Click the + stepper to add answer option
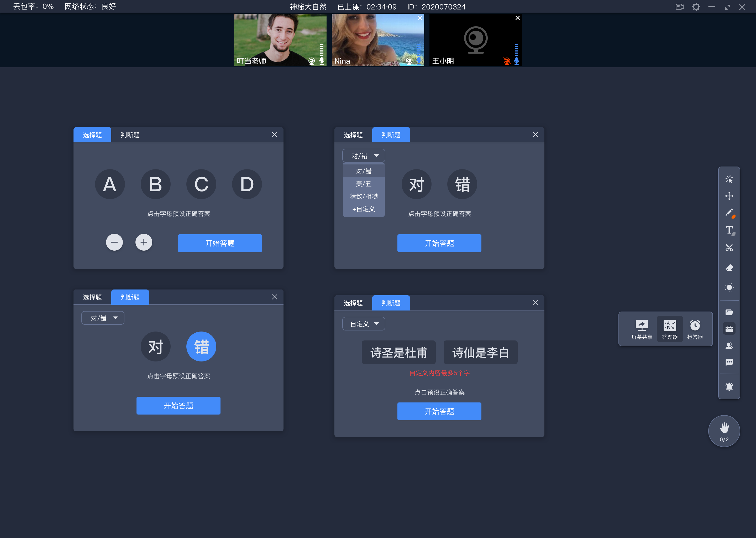Screen dimensions: 756x538 (x=144, y=243)
